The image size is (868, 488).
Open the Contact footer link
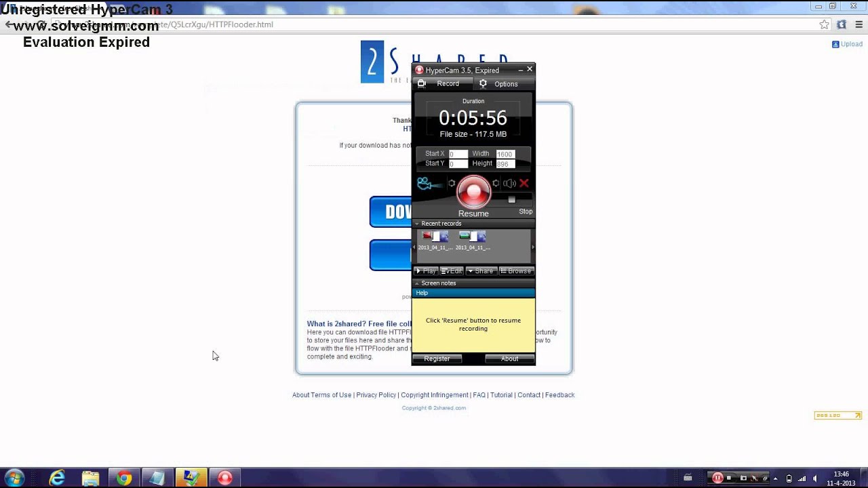point(529,395)
